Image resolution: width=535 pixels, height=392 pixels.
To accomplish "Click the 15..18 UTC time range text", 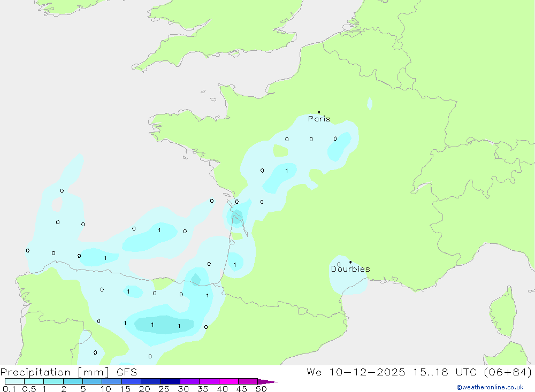I will click(445, 372).
